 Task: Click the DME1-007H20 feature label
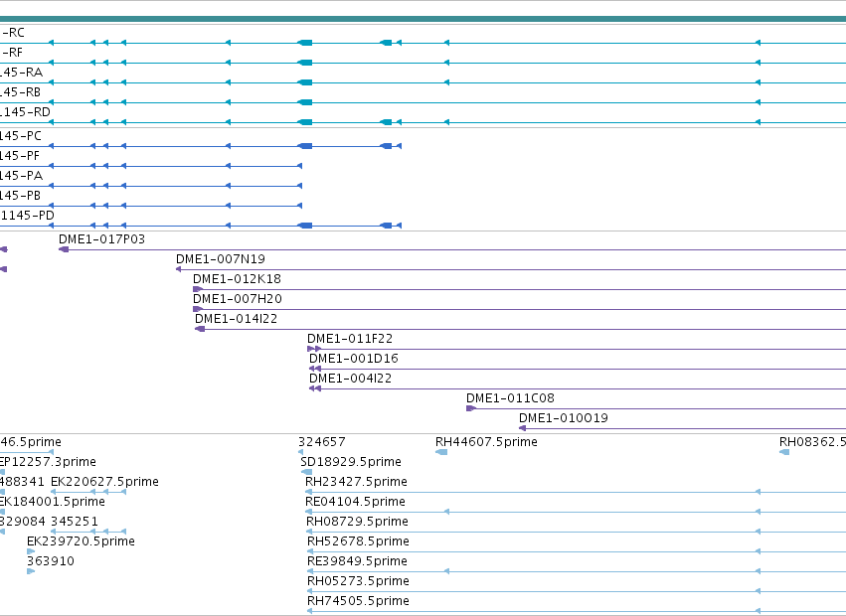click(238, 299)
